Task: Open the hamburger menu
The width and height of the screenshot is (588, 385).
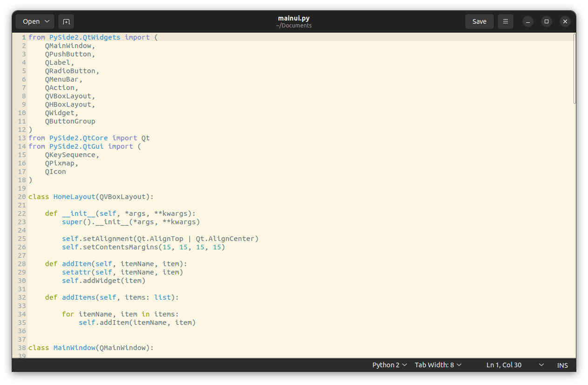Action: (x=505, y=21)
